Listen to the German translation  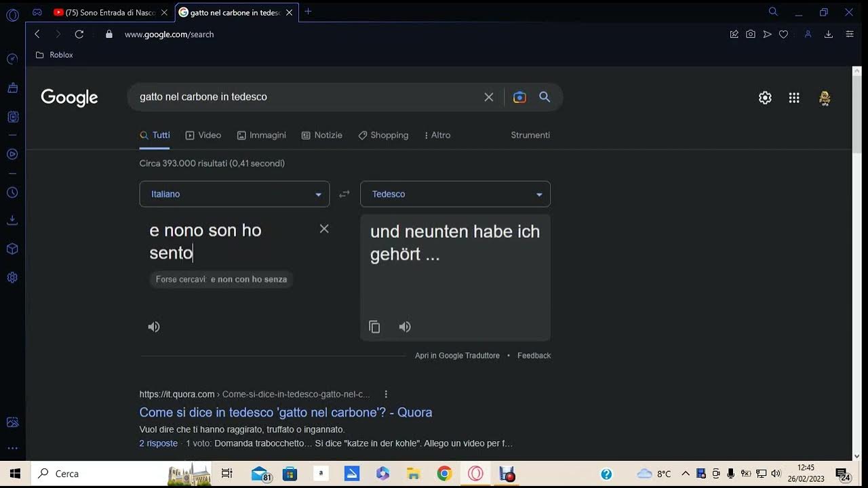pos(405,327)
